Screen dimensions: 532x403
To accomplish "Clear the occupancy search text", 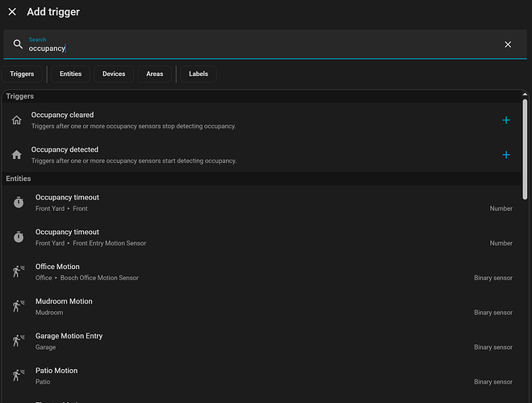I will (508, 44).
